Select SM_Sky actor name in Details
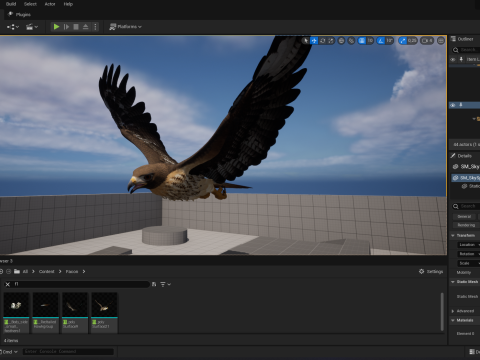The height and width of the screenshot is (360, 480). point(470,166)
